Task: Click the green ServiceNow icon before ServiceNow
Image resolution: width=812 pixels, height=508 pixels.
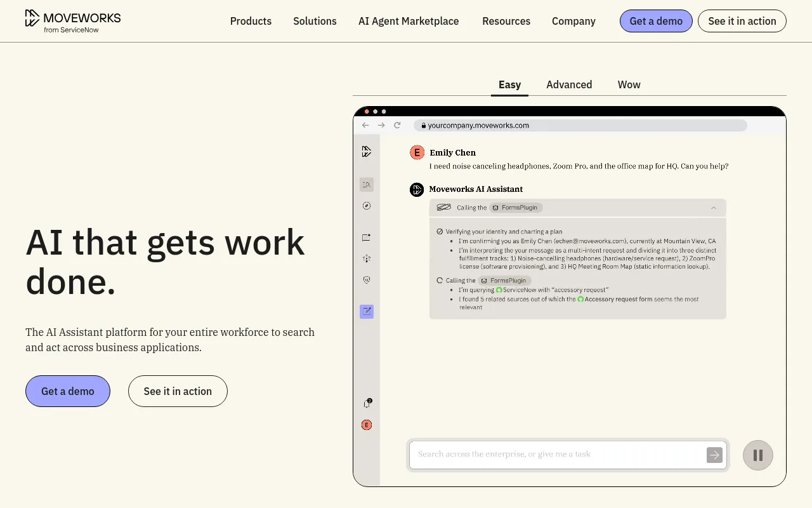Action: (499, 290)
